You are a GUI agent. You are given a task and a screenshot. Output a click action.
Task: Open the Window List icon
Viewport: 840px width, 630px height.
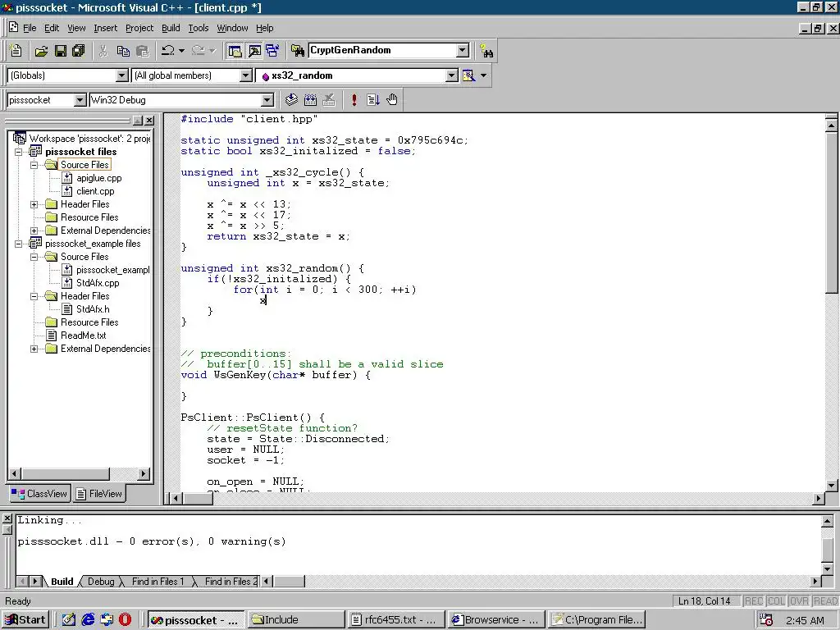(x=272, y=51)
